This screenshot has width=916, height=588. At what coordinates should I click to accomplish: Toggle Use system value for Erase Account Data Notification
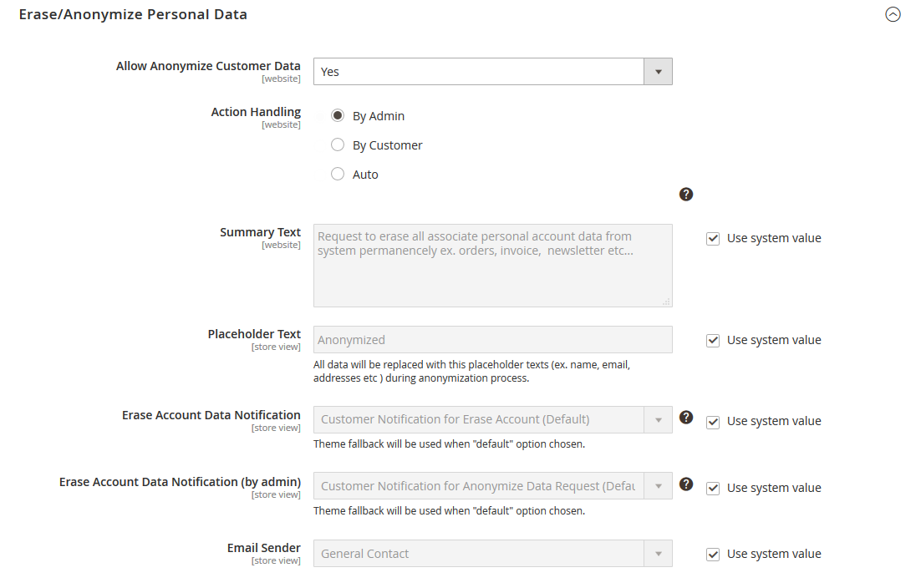point(713,422)
